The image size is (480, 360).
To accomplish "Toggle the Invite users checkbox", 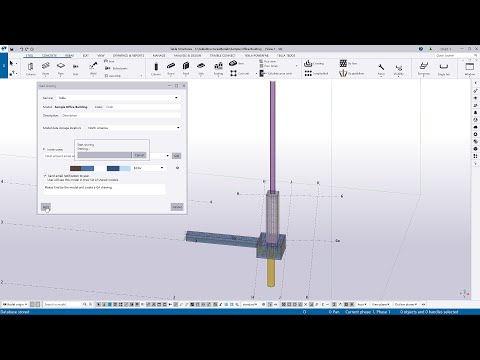I will (x=44, y=149).
